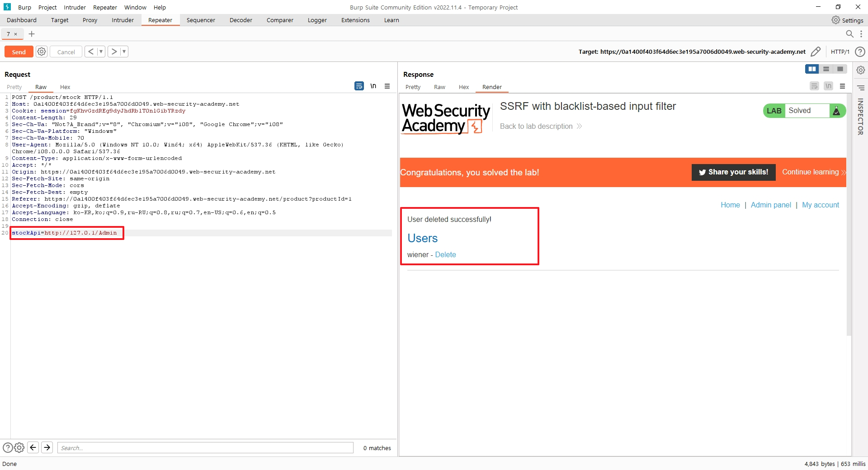Toggle request word wrap icon

(359, 86)
